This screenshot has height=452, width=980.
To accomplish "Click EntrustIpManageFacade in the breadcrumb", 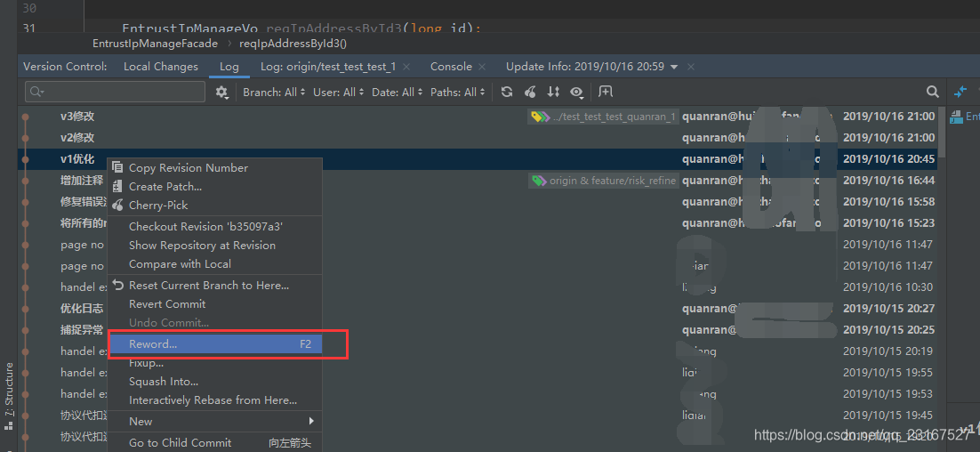I will point(155,43).
